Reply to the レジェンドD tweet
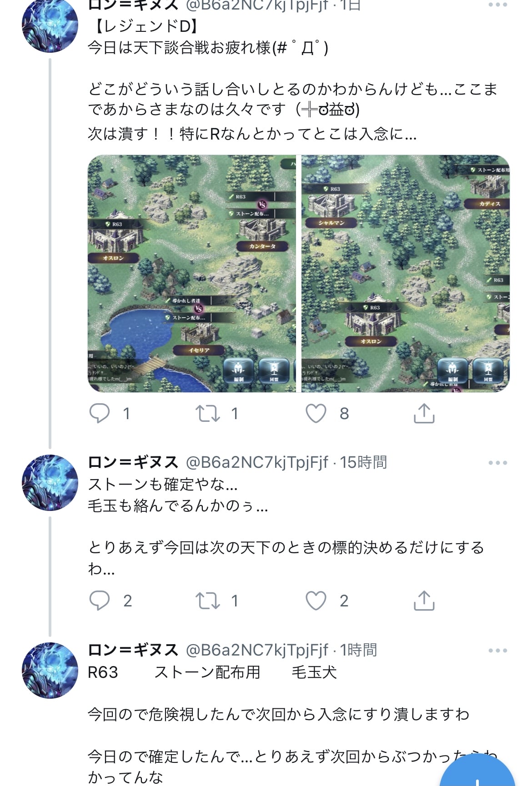532x786 pixels. coord(100,413)
